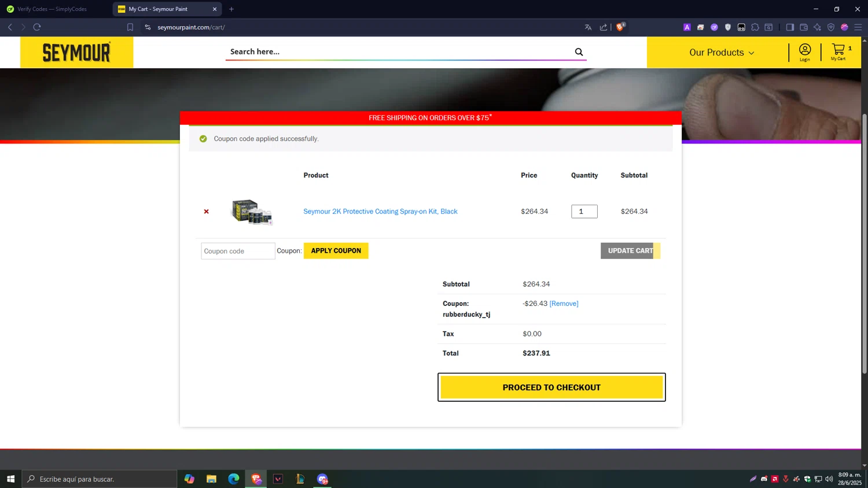The height and width of the screenshot is (488, 868).
Task: Click the free shipping red banner
Action: [x=431, y=118]
